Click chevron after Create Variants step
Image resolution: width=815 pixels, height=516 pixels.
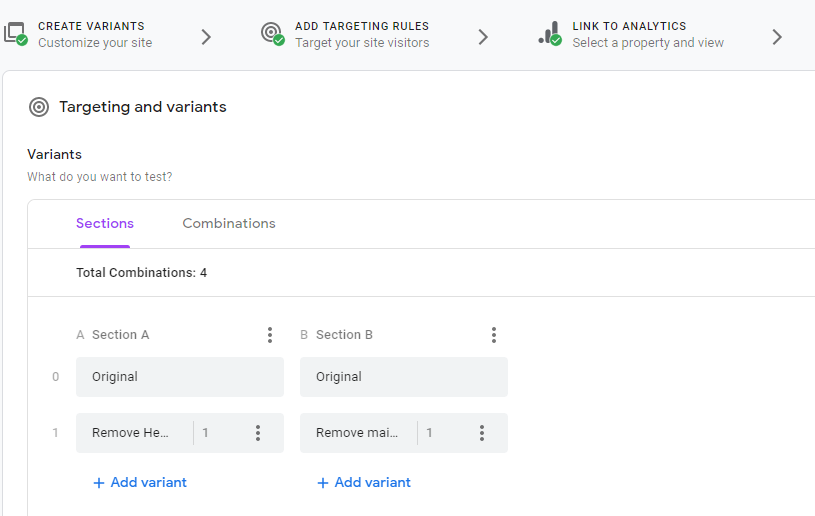tap(206, 37)
